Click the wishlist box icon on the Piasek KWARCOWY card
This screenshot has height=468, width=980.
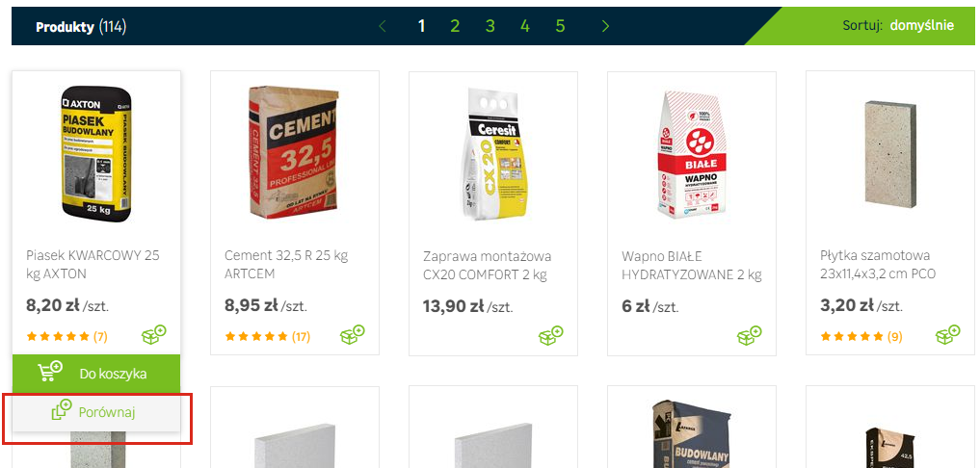tap(154, 334)
